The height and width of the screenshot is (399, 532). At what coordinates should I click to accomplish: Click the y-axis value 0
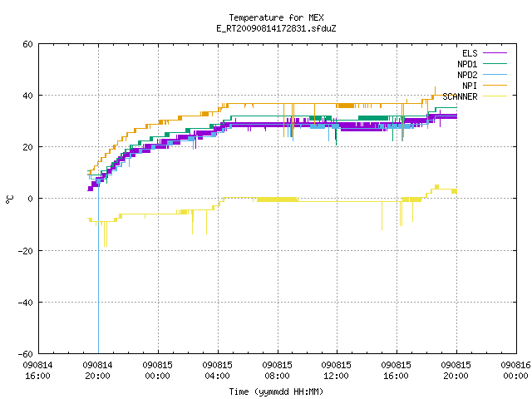(31, 199)
